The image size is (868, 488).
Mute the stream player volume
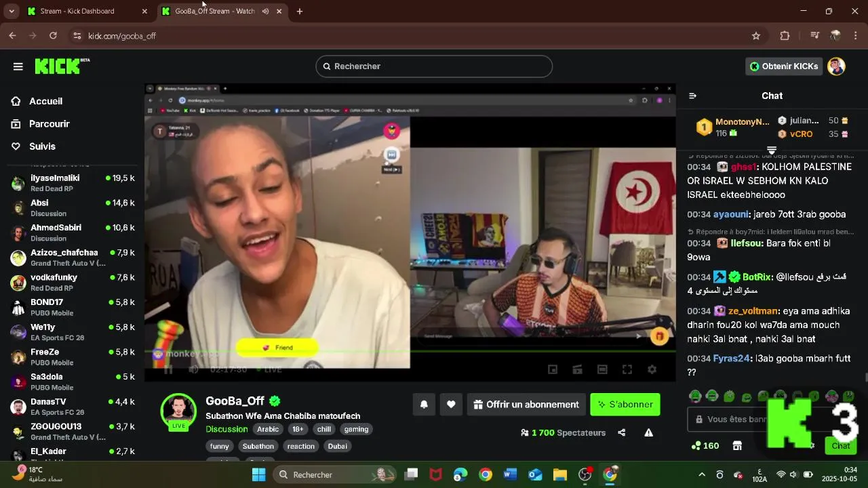193,369
